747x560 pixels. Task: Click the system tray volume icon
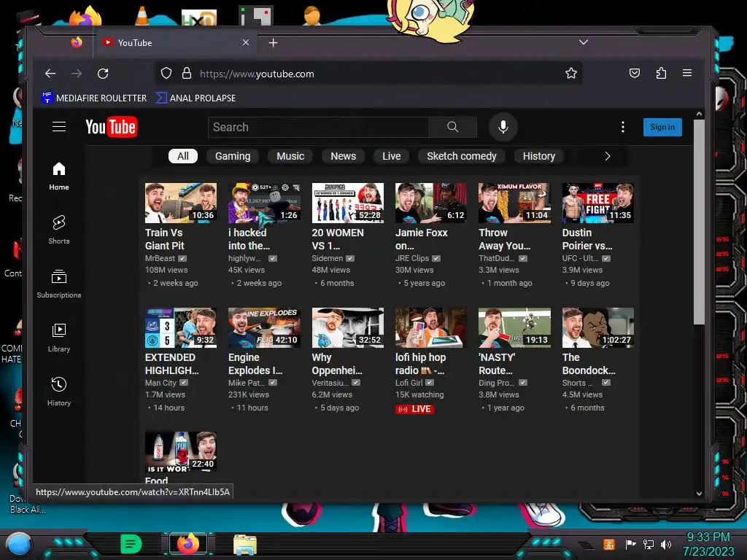pos(666,544)
